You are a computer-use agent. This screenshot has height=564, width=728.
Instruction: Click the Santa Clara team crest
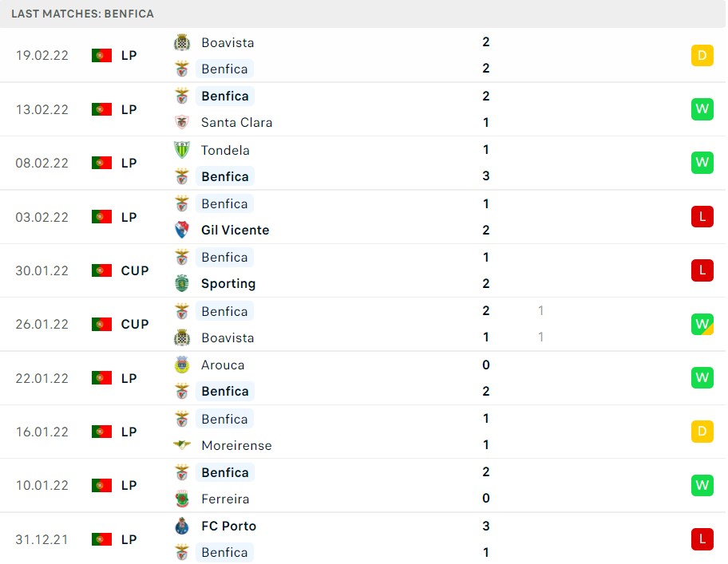coord(181,122)
